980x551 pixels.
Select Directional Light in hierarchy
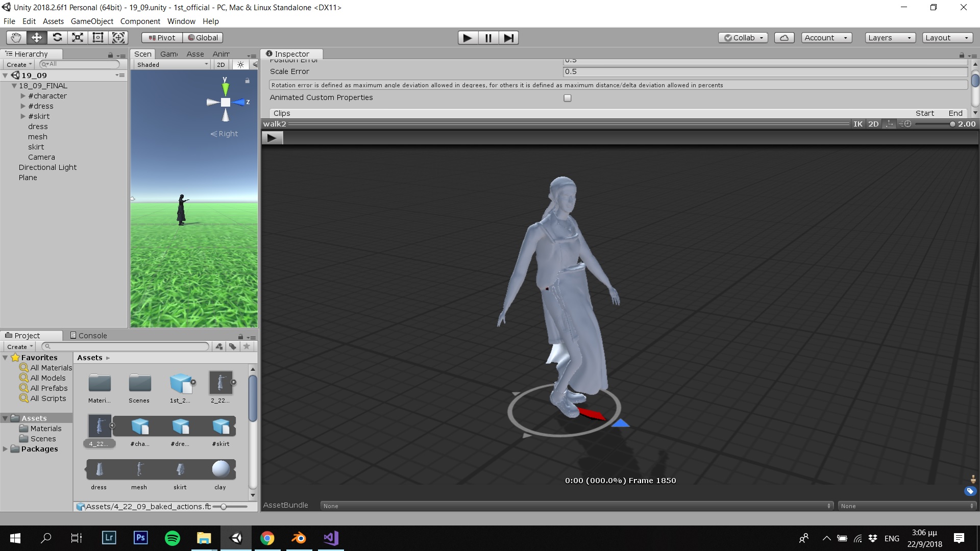coord(47,167)
